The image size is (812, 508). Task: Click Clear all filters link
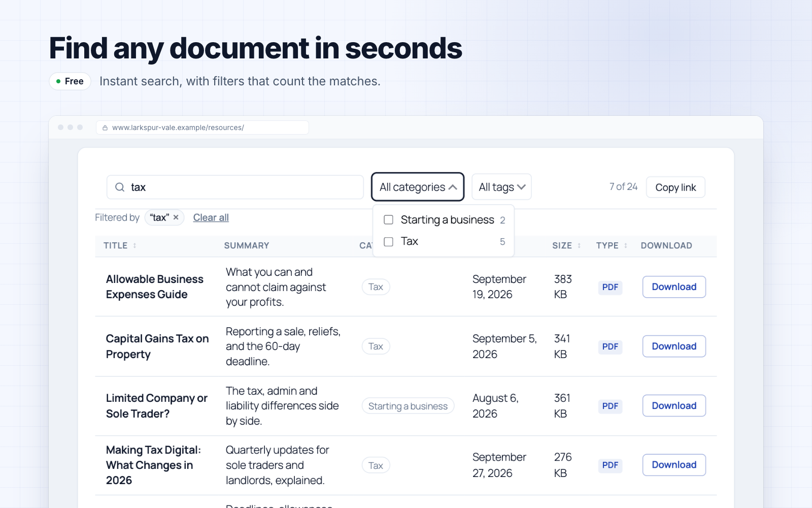coord(211,217)
